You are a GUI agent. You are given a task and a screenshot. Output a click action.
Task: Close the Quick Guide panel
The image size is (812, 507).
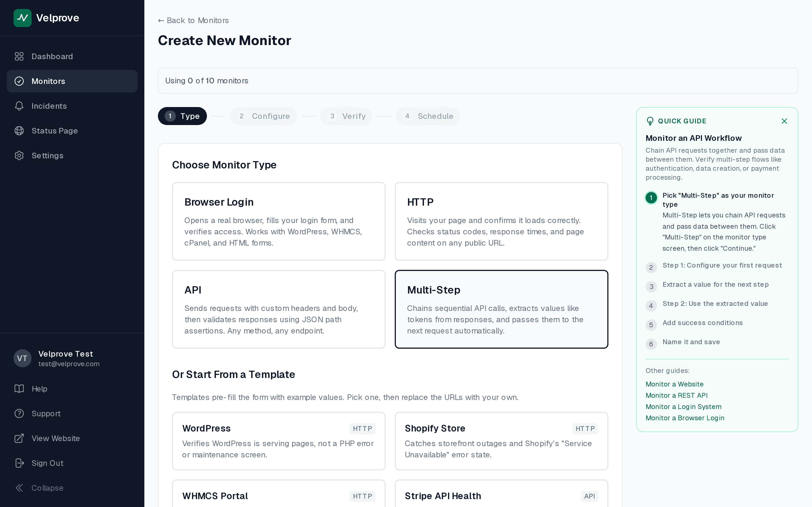coord(784,121)
